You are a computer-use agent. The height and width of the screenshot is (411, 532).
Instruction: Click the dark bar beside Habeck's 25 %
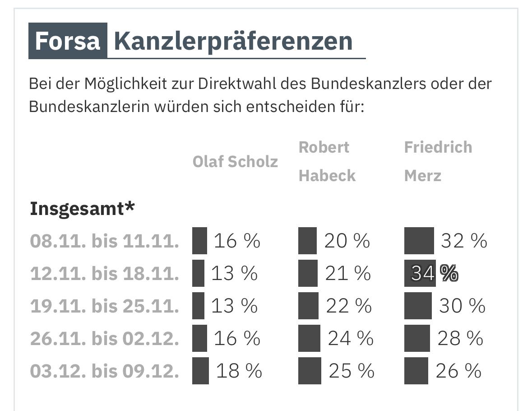point(310,371)
